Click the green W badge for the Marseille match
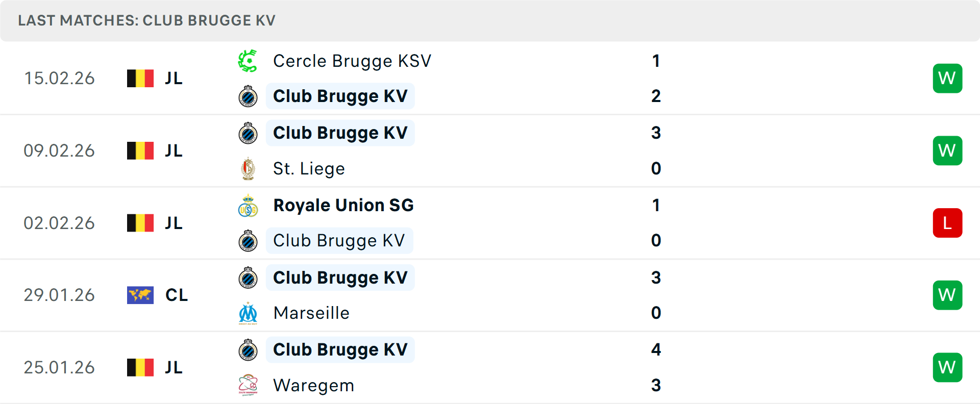This screenshot has width=980, height=404. pos(947,295)
